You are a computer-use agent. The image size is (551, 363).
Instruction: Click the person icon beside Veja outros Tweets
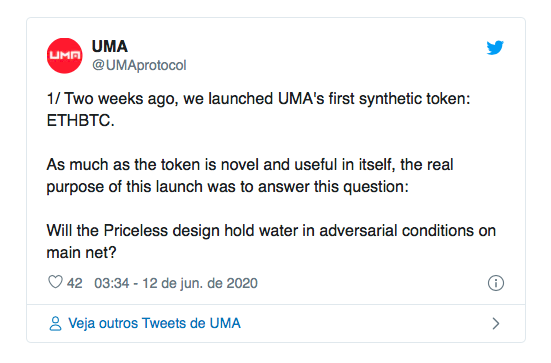[55, 324]
